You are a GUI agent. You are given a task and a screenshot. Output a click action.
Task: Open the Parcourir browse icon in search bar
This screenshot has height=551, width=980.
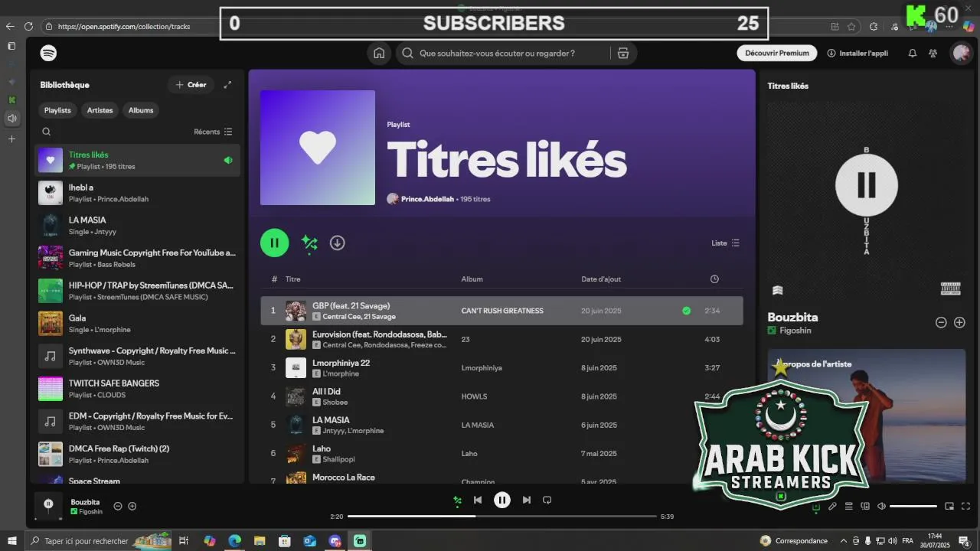pos(623,53)
